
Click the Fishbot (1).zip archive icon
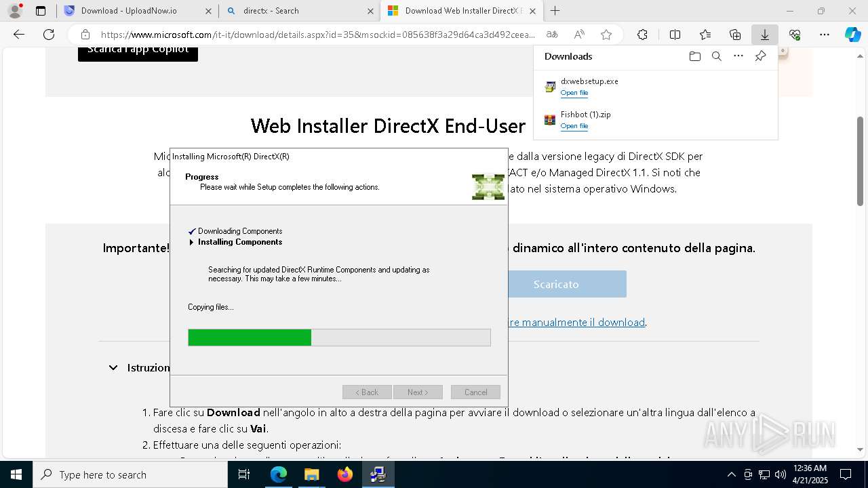pos(550,120)
